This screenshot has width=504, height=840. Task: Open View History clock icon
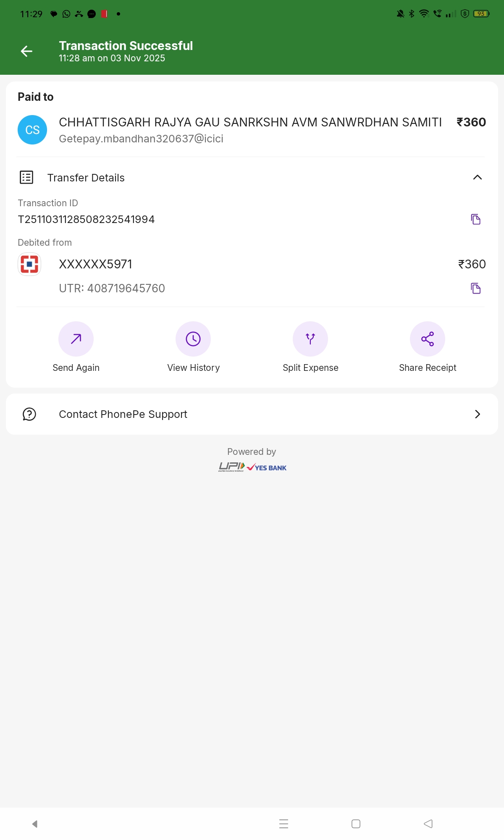pos(193,339)
